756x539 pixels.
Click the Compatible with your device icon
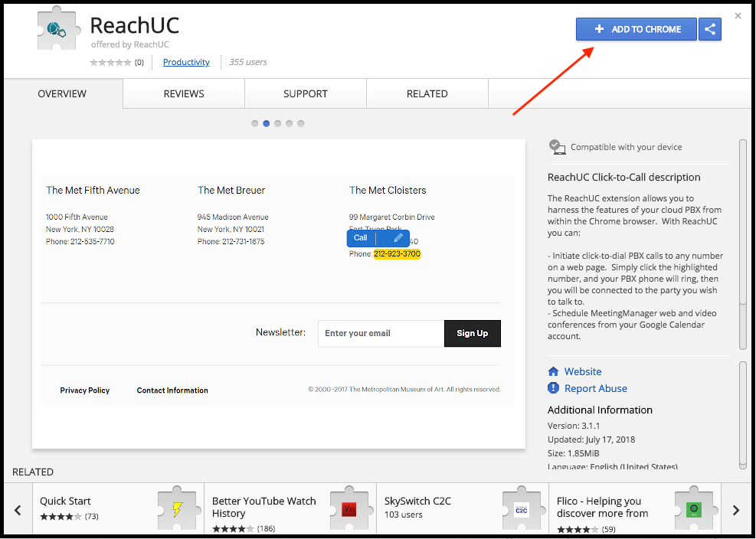coord(556,146)
